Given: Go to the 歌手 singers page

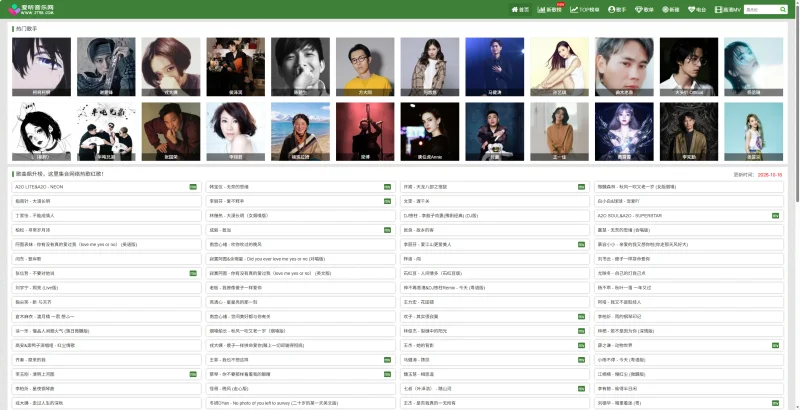Looking at the screenshot, I should tap(617, 10).
